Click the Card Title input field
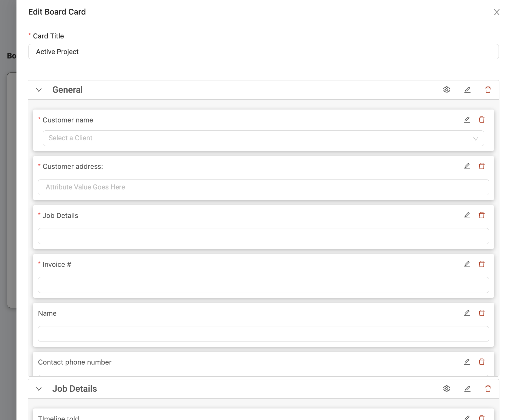The width and height of the screenshot is (509, 420). pos(263,52)
